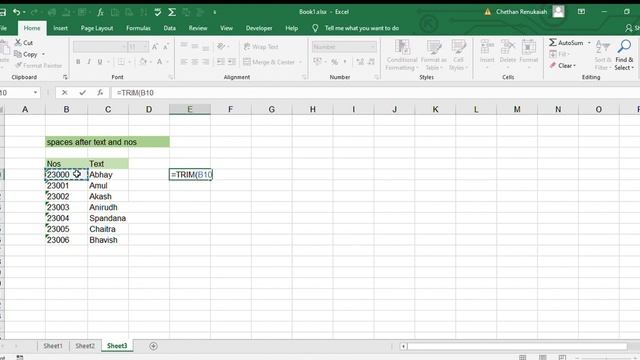Image resolution: width=640 pixels, height=360 pixels.
Task: Click the Delete cells icon
Action: pos(507,47)
